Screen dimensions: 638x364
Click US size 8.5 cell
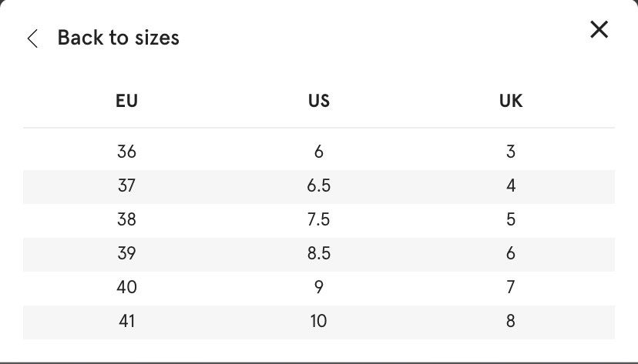point(318,253)
